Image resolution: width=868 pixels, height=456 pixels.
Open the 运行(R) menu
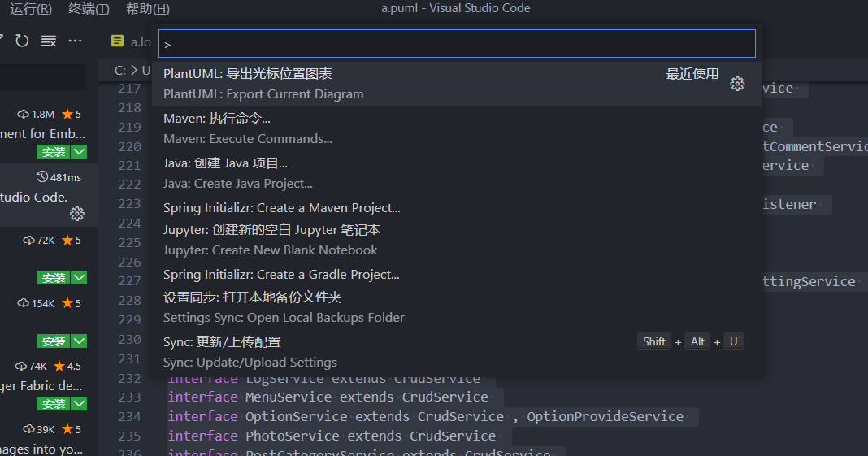coord(30,9)
